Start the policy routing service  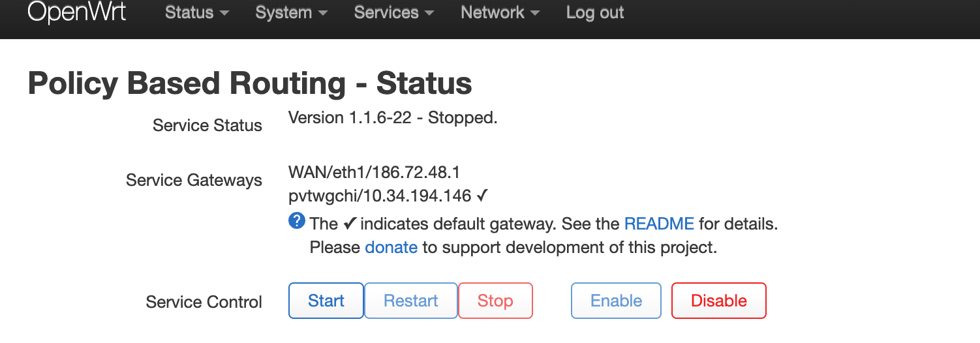click(x=326, y=301)
